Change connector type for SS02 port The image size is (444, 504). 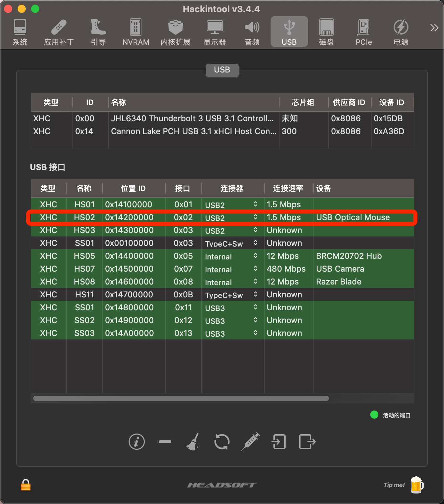pyautogui.click(x=232, y=320)
